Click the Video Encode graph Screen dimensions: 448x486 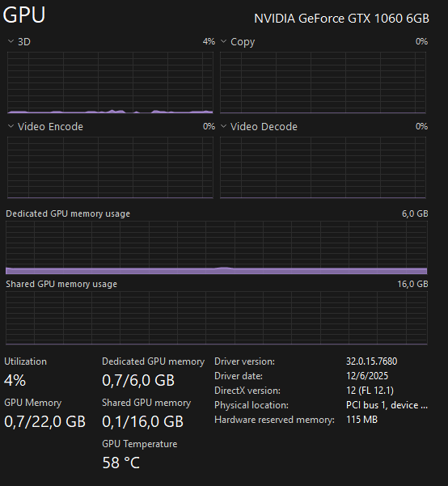(x=110, y=167)
